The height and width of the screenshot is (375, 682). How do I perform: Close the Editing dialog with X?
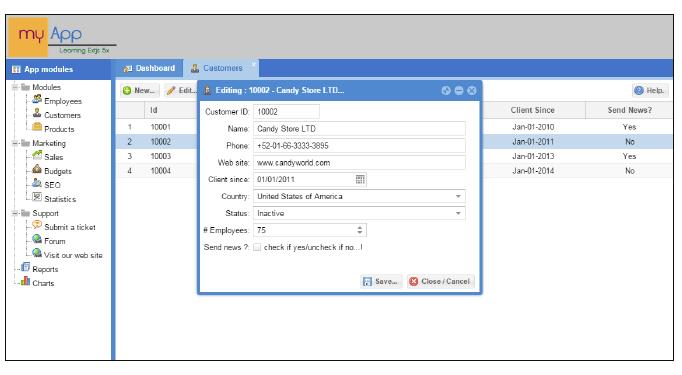[472, 90]
